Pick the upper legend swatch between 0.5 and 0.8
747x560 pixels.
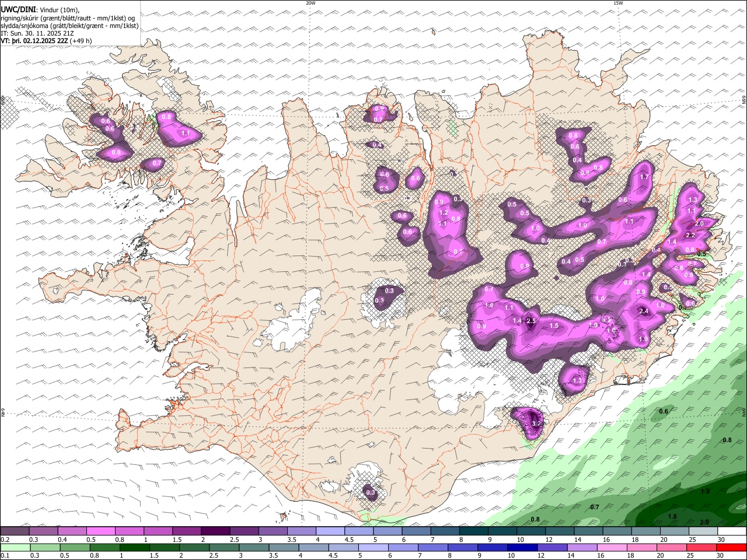tap(100, 531)
